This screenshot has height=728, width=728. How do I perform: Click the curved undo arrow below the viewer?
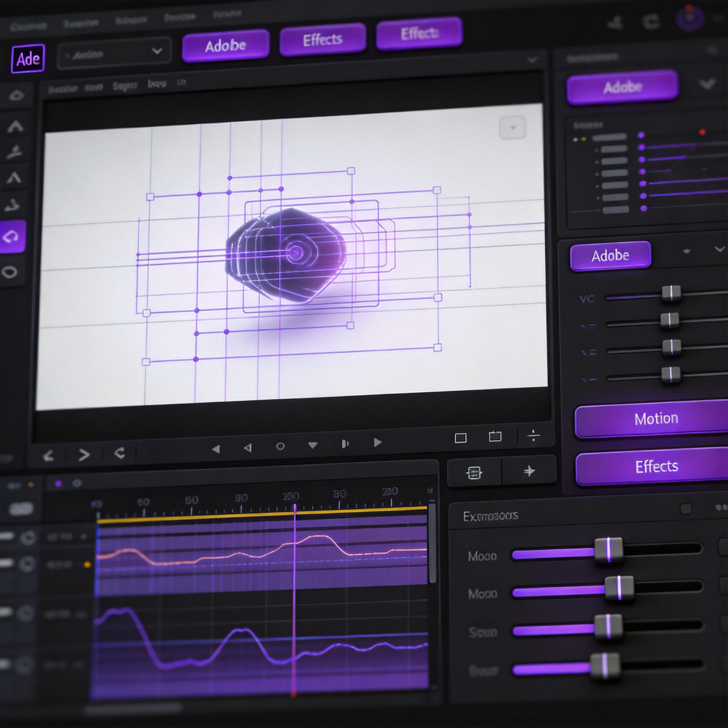click(x=120, y=453)
